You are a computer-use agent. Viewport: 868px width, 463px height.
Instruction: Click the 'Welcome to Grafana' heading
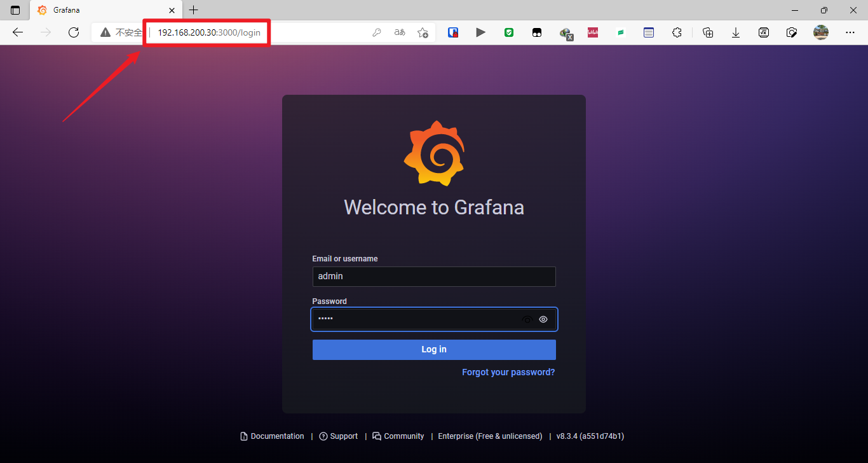[x=434, y=207]
